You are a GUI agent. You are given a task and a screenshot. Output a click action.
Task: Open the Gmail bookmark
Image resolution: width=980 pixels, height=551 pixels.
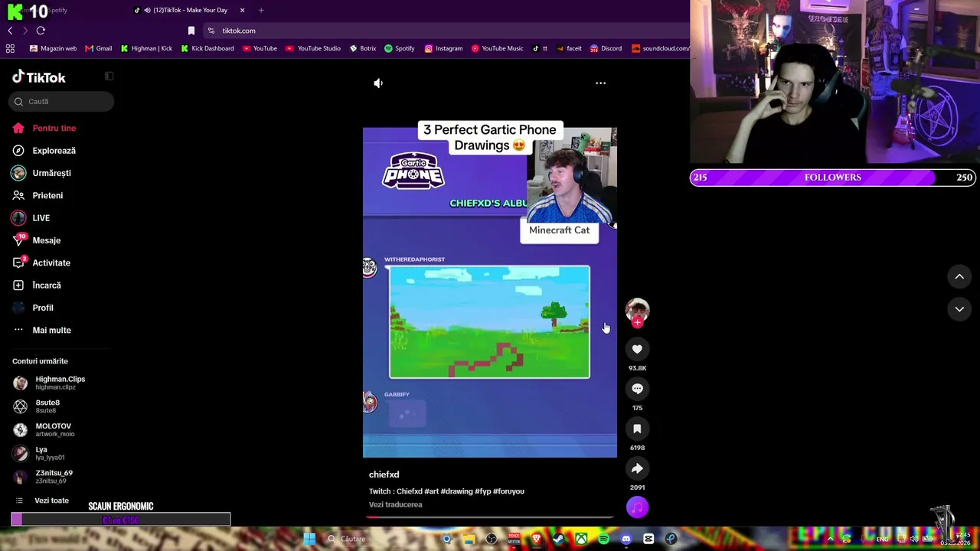coord(99,48)
